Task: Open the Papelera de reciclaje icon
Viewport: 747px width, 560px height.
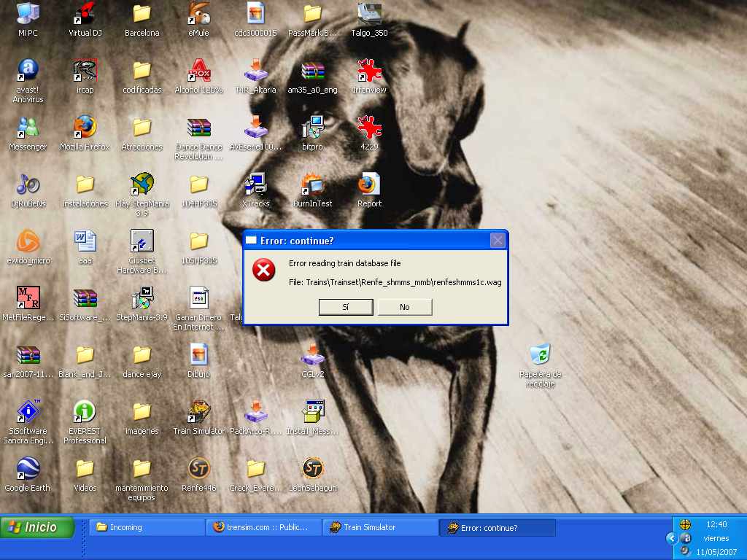Action: click(x=540, y=355)
